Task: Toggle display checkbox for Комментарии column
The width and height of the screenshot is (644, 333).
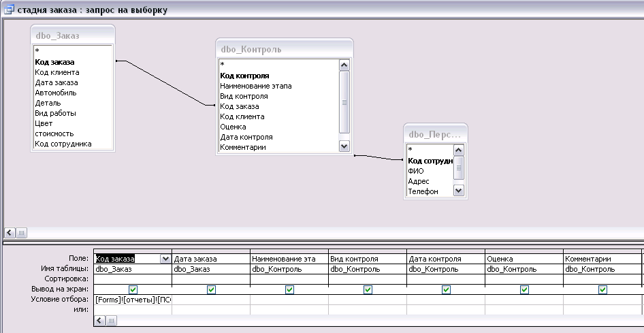Action: [x=602, y=289]
